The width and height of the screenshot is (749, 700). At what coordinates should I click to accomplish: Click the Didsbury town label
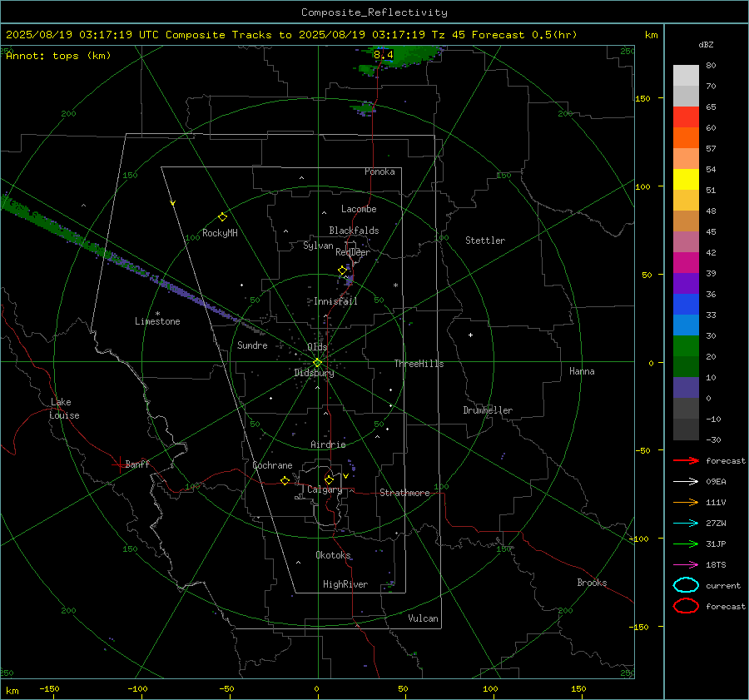pyautogui.click(x=314, y=373)
